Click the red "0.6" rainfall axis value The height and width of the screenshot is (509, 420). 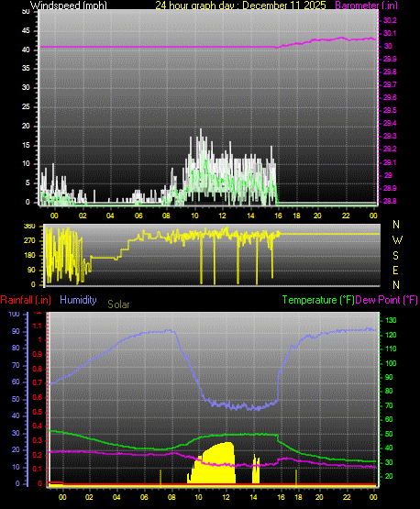pos(38,398)
